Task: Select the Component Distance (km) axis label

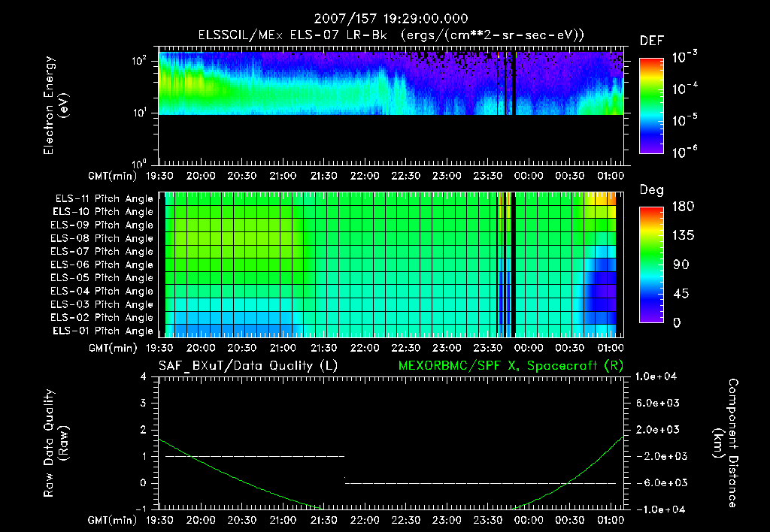Action: pos(726,443)
